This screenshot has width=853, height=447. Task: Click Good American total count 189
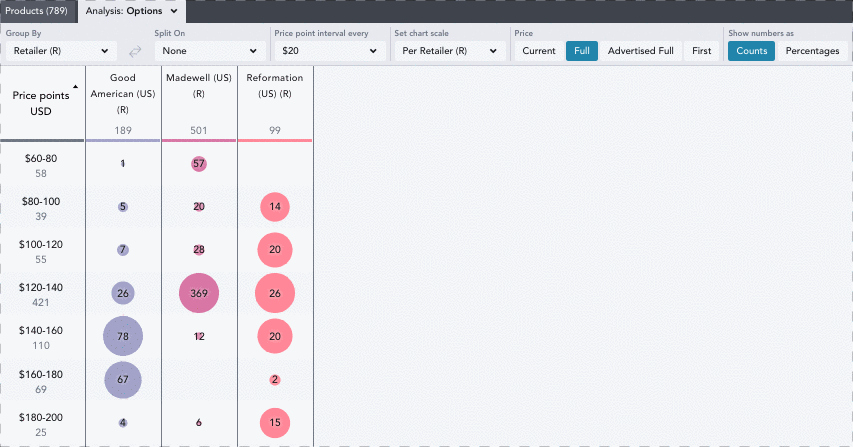[x=123, y=130]
